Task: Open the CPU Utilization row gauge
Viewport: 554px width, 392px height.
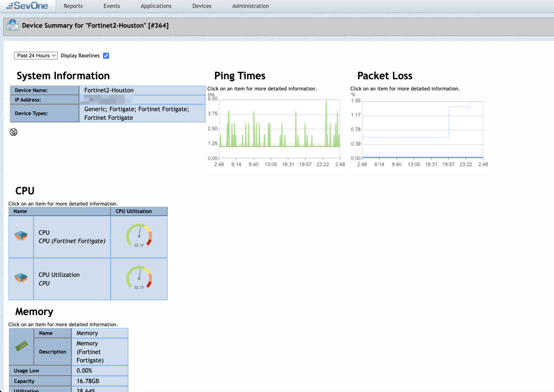Action: tap(139, 278)
